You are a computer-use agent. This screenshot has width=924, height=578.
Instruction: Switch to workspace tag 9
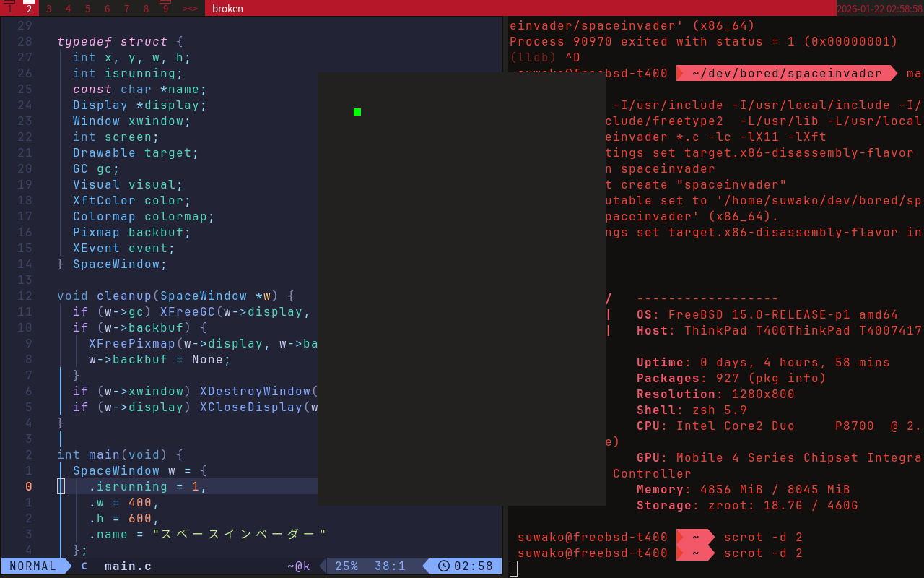coord(165,9)
